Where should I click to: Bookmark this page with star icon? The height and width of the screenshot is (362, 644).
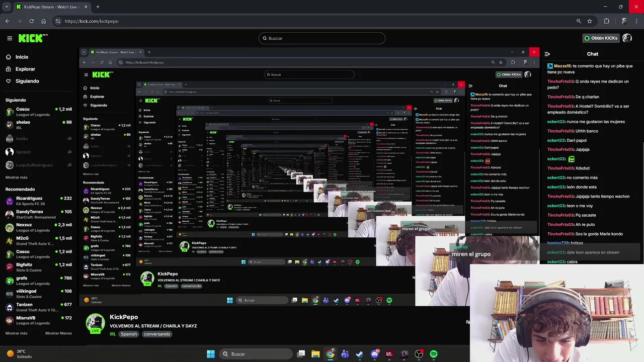pos(590,21)
